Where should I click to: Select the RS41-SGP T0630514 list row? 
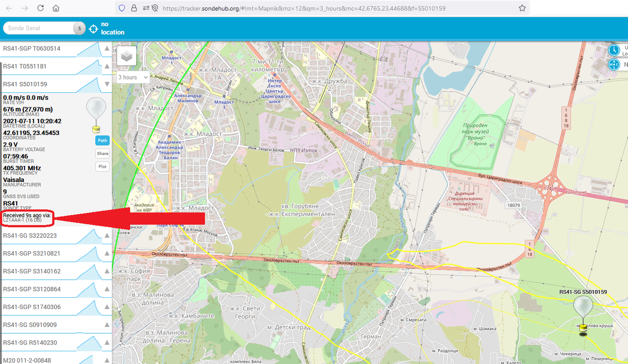(56, 49)
